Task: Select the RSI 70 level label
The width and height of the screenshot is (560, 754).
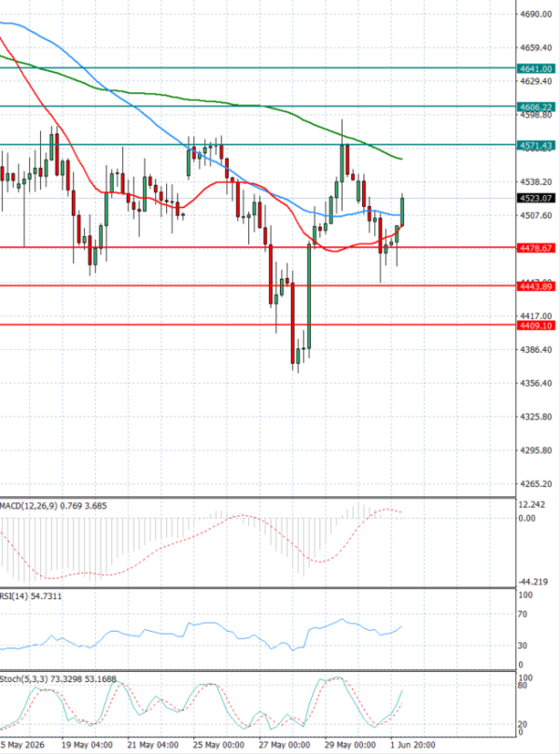Action: click(523, 614)
